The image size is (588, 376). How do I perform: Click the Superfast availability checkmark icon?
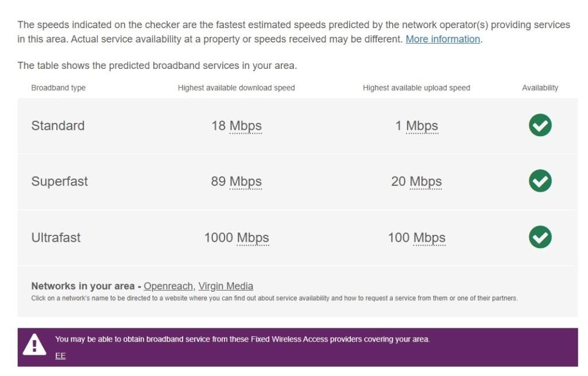pyautogui.click(x=540, y=181)
